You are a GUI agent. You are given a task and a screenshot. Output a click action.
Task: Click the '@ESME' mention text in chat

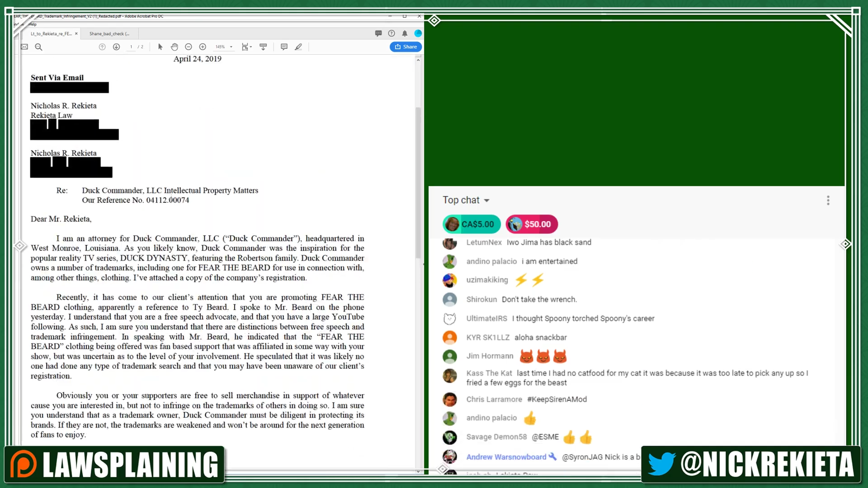coord(545,437)
